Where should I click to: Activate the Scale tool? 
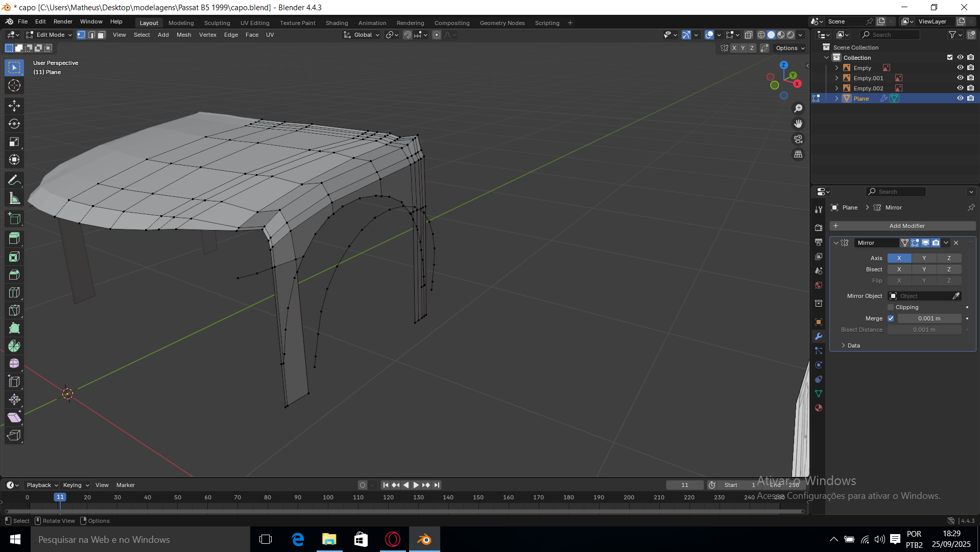pos(14,142)
